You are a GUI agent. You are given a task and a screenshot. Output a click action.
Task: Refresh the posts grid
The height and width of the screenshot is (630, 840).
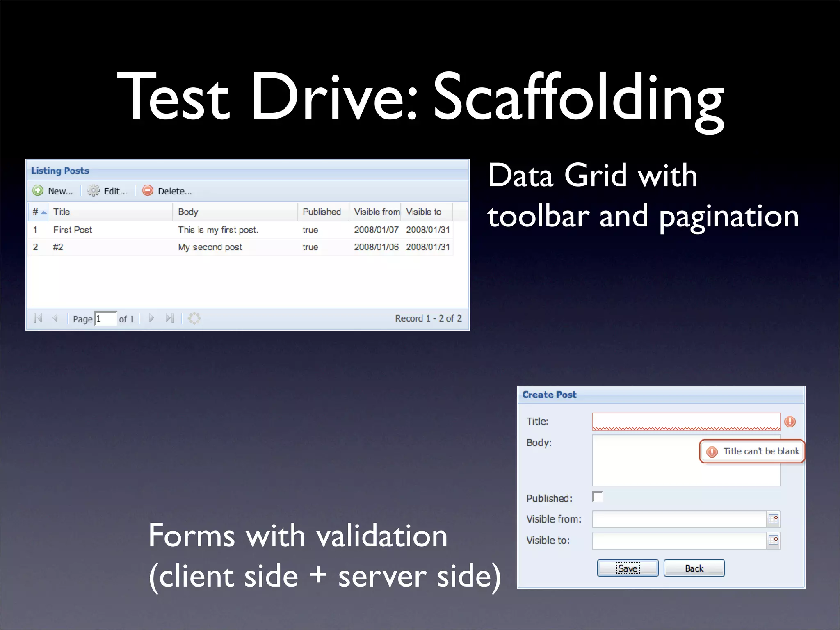pyautogui.click(x=194, y=318)
